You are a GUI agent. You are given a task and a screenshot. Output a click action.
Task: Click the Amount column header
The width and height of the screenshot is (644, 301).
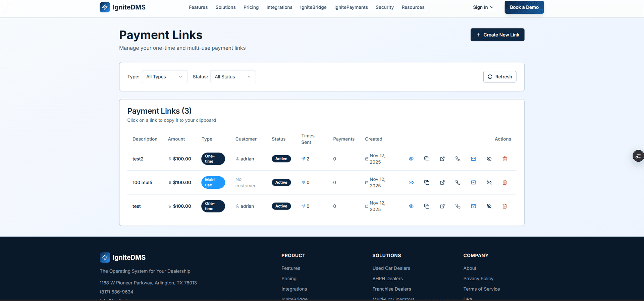click(x=176, y=139)
